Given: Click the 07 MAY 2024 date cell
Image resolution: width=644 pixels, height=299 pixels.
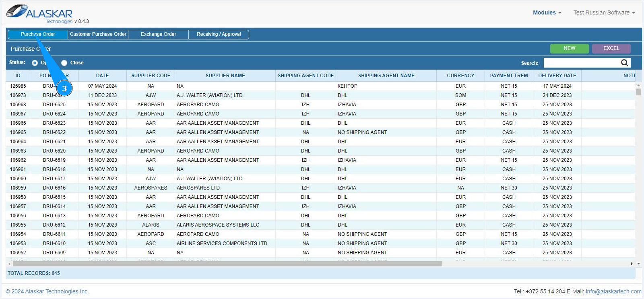Looking at the screenshot, I should 102,86.
